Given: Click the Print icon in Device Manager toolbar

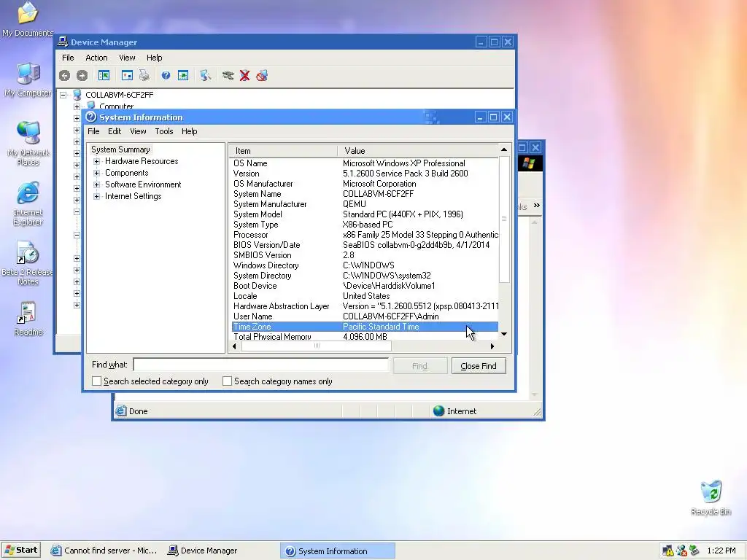Looking at the screenshot, I should click(144, 75).
